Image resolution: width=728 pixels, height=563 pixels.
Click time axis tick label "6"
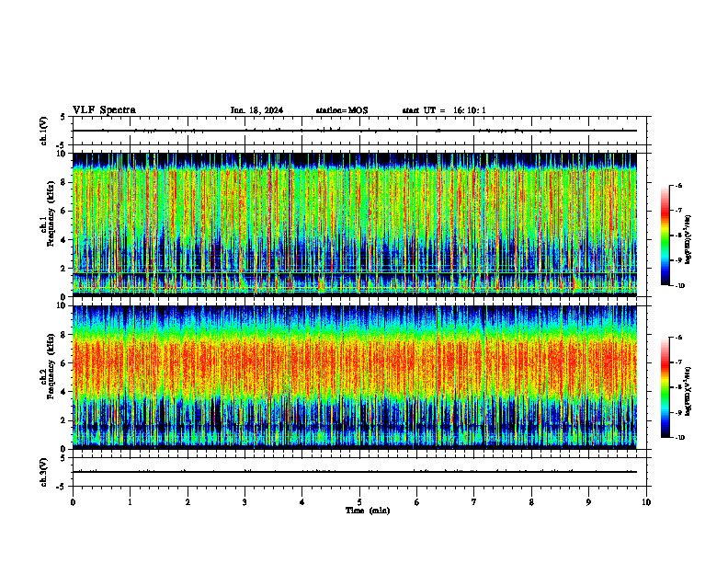tap(417, 502)
